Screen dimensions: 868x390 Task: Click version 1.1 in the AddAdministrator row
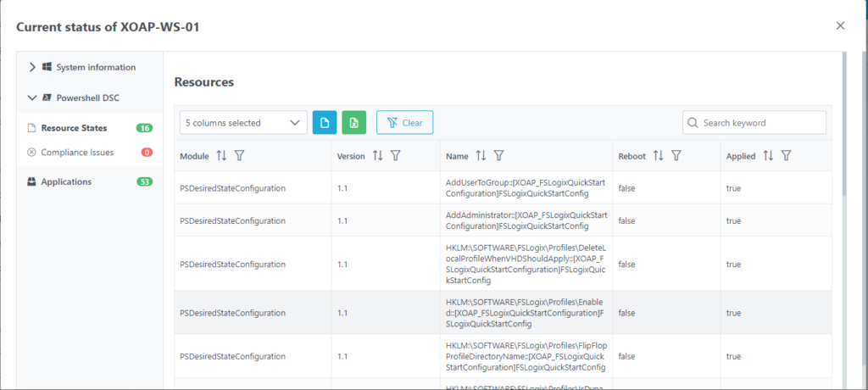(x=342, y=220)
